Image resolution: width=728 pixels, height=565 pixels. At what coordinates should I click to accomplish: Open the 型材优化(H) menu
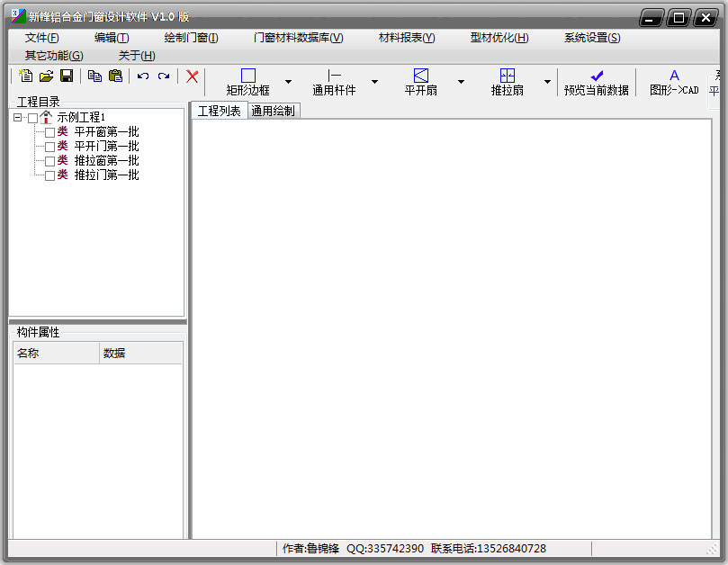(499, 38)
